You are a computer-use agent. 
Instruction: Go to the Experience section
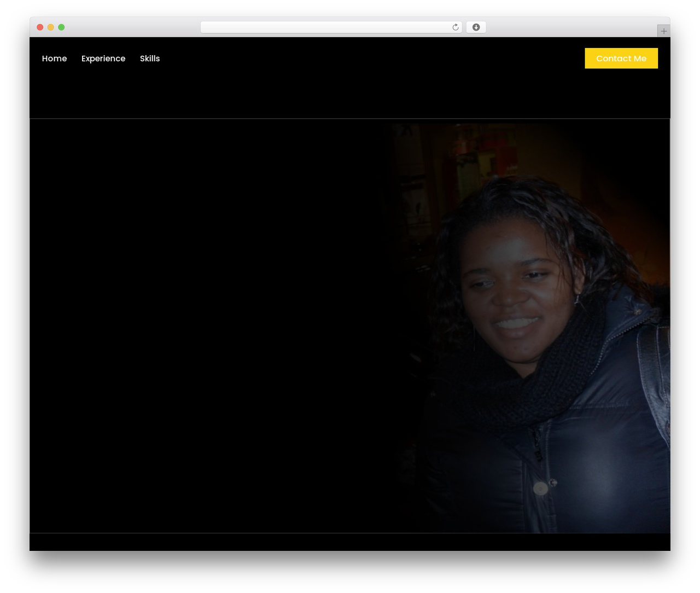tap(103, 59)
